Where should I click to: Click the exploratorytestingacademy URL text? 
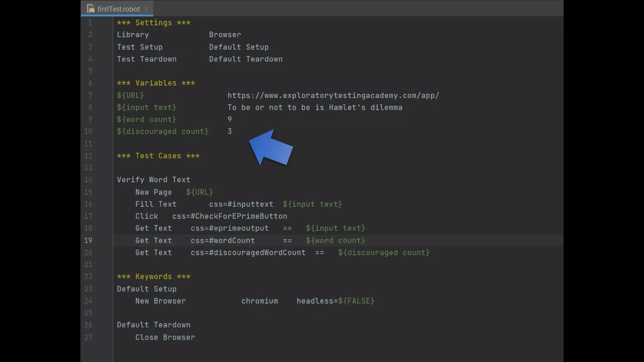333,96
